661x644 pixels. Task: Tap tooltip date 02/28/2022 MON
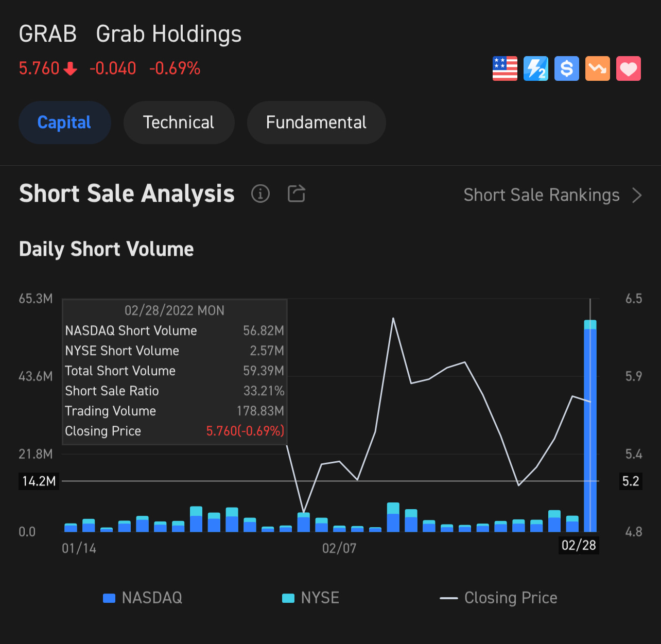coord(175,310)
